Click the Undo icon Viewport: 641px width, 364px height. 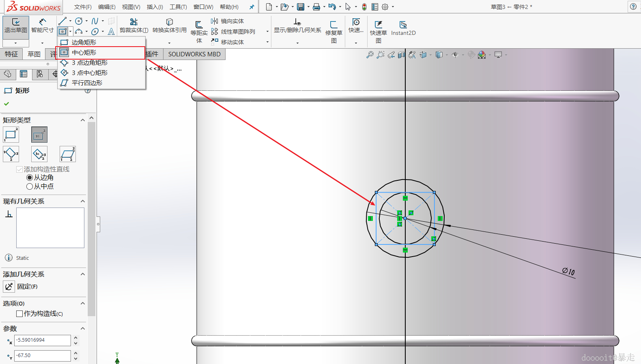332,7
